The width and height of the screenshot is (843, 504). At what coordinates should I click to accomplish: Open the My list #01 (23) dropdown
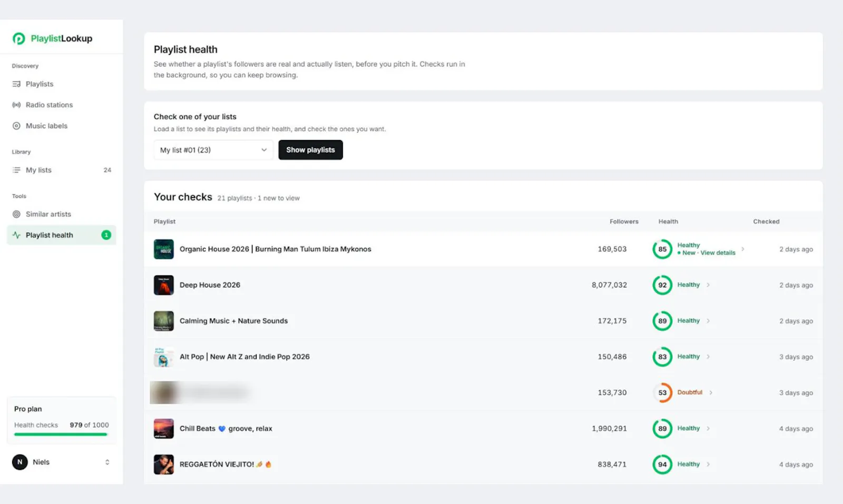(x=213, y=150)
